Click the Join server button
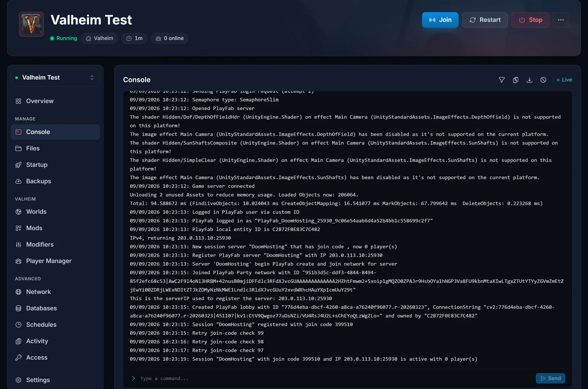 click(440, 20)
